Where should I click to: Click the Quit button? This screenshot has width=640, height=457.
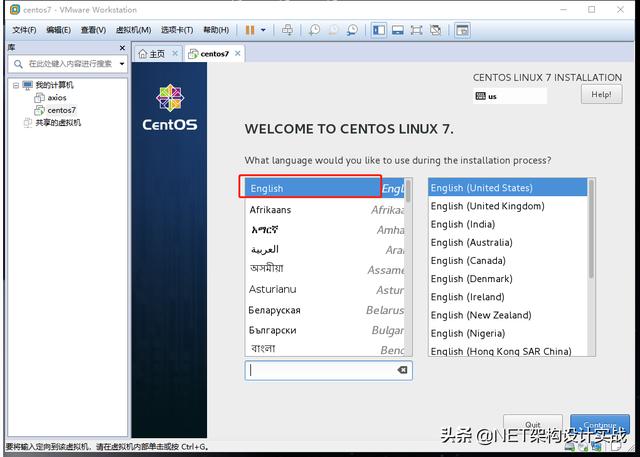(x=533, y=424)
